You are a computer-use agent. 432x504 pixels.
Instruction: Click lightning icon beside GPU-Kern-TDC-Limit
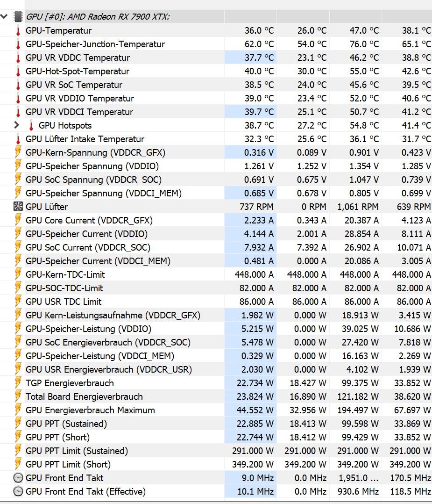[x=18, y=274]
